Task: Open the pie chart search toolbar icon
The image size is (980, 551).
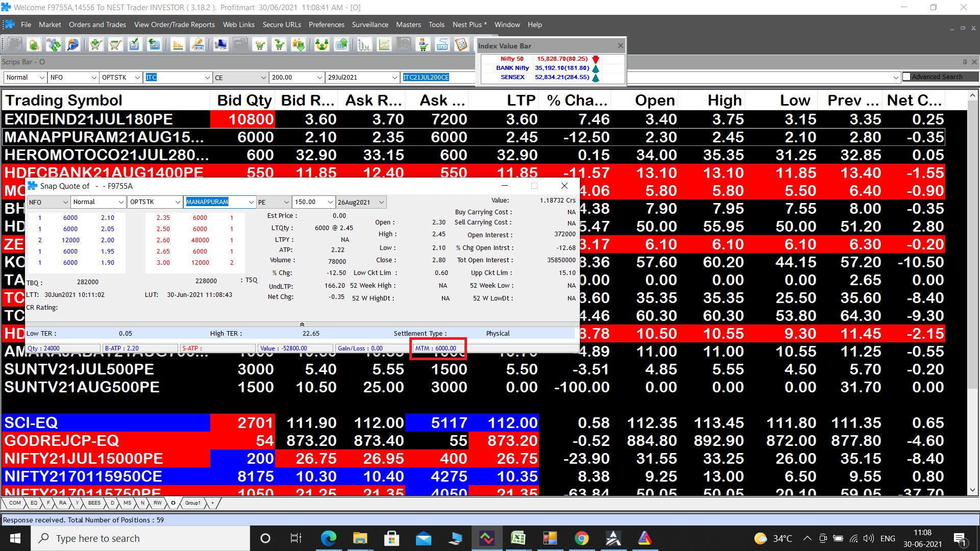Action: coord(73,45)
